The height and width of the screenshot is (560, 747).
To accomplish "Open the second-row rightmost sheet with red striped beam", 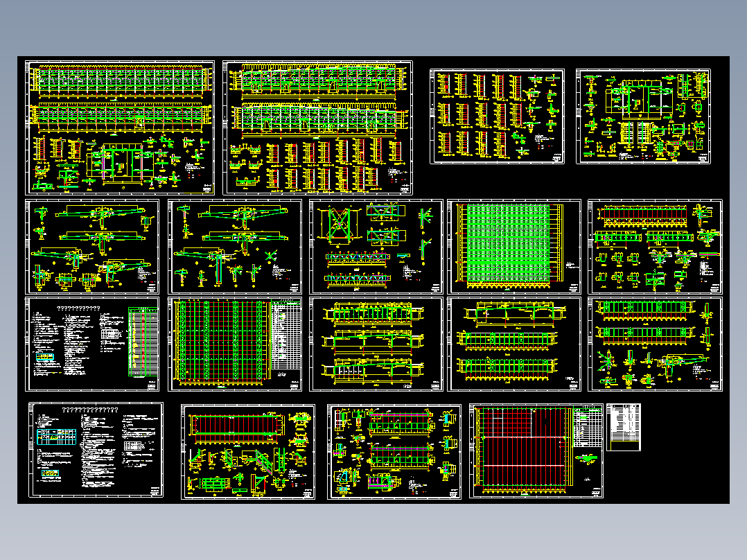I will [x=655, y=247].
